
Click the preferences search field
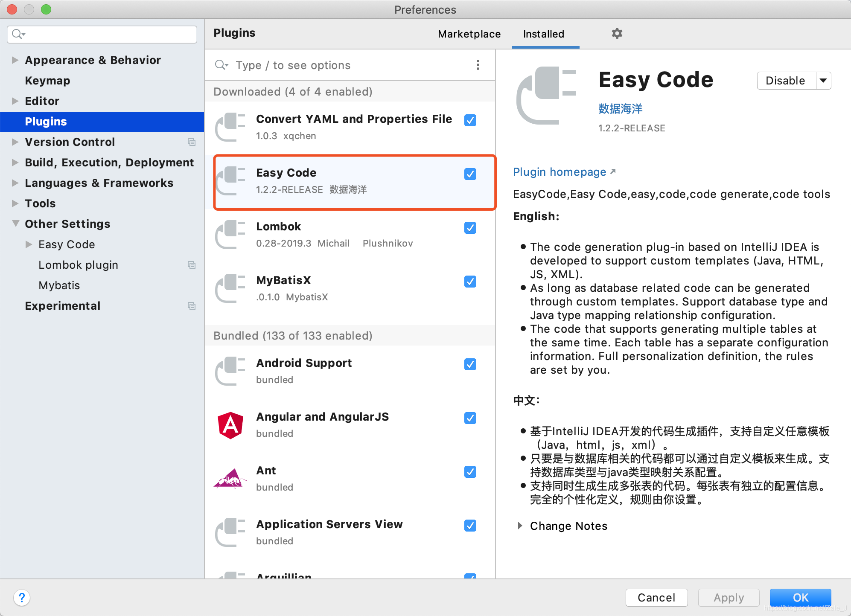click(102, 34)
